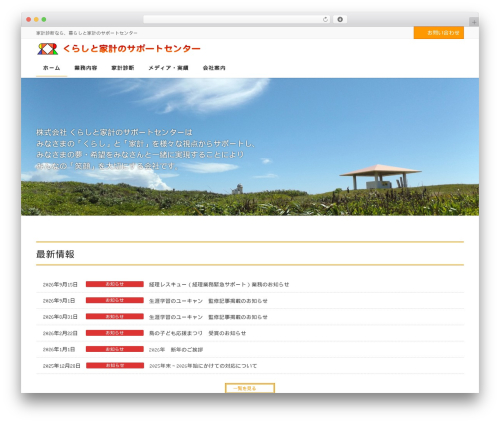Click the 9月15日 date text
Image resolution: width=500 pixels, height=423 pixels.
click(x=60, y=285)
